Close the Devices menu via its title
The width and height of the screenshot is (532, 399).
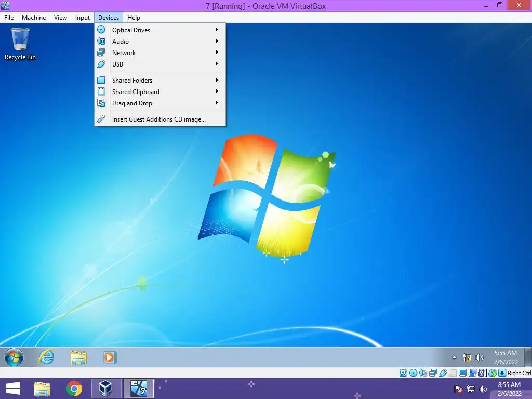point(109,18)
